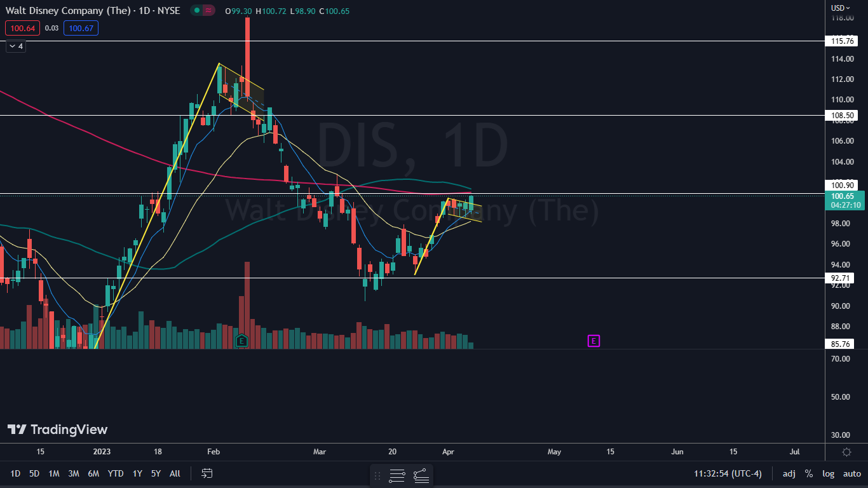This screenshot has height=488, width=868.
Task: Select the 1Y time range
Action: pyautogui.click(x=137, y=473)
